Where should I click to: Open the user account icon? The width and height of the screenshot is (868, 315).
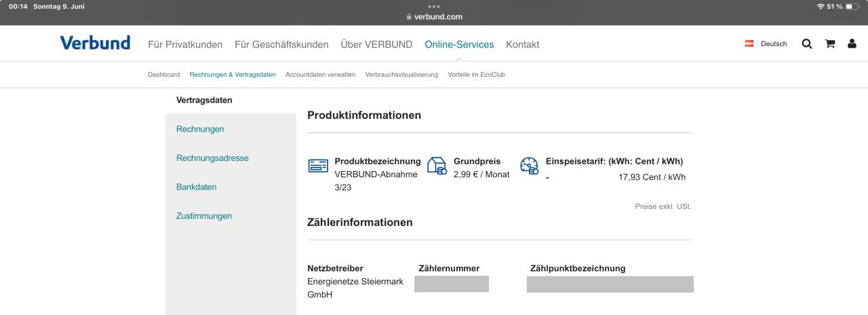[852, 44]
